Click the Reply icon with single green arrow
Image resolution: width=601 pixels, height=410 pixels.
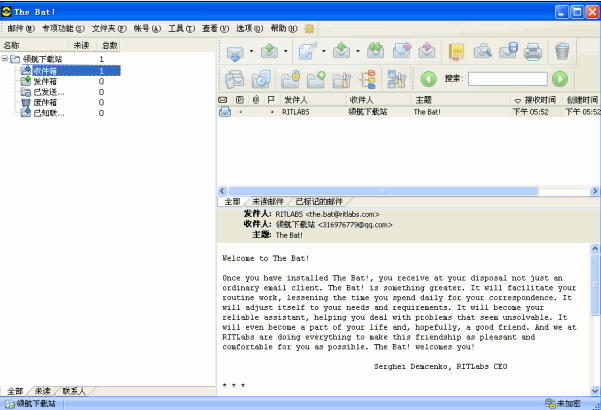point(342,51)
